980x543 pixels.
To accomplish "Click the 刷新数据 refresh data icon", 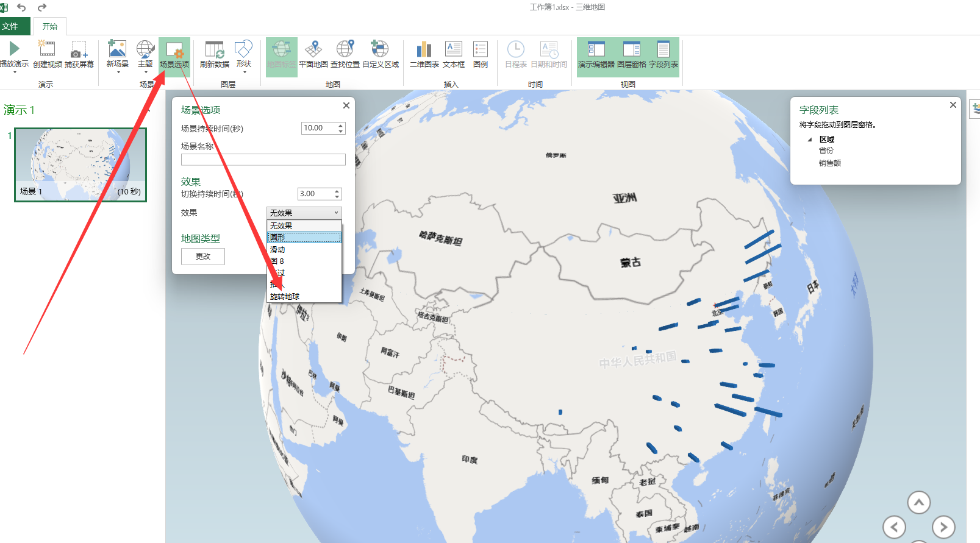I will [214, 49].
